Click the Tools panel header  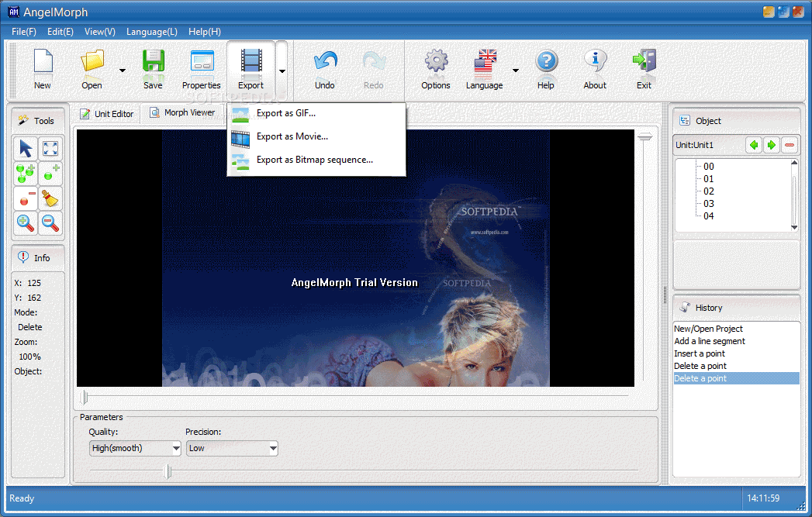click(x=38, y=121)
